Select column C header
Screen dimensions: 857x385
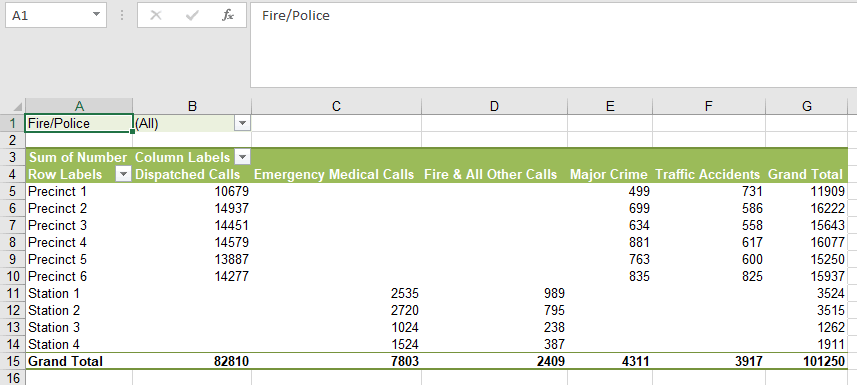[336, 106]
